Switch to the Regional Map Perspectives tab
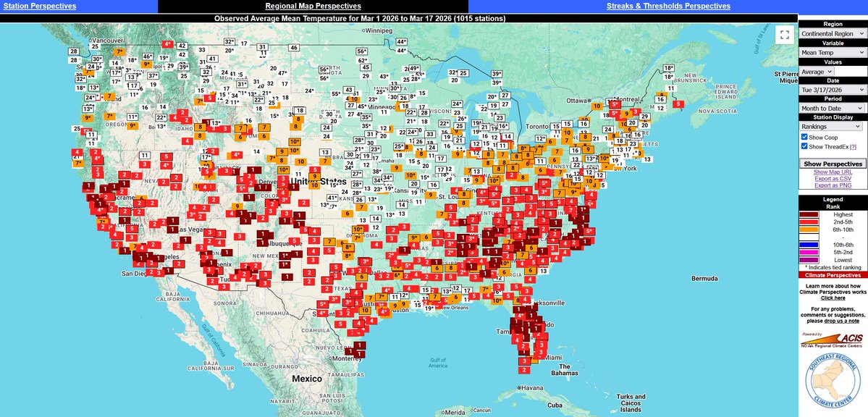The image size is (868, 417). point(313,6)
